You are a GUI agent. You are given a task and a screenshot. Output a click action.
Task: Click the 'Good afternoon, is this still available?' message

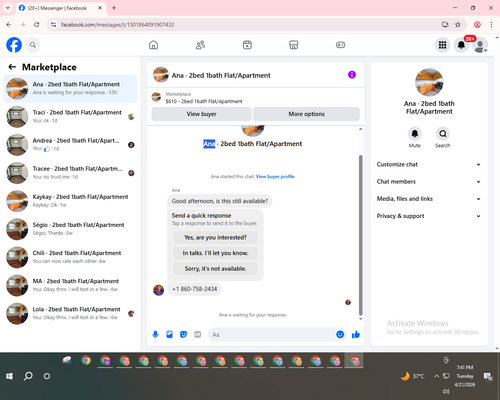coord(220,201)
